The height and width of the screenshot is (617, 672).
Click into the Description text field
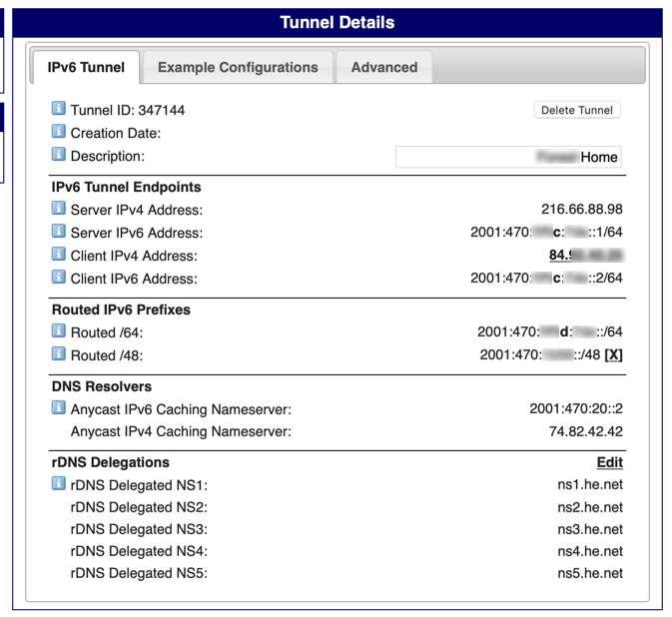507,157
